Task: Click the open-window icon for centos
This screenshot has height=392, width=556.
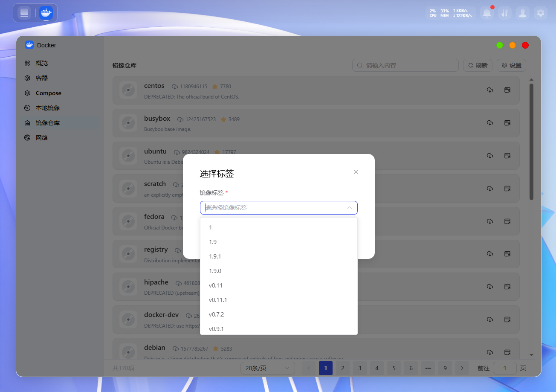Action: pyautogui.click(x=507, y=90)
